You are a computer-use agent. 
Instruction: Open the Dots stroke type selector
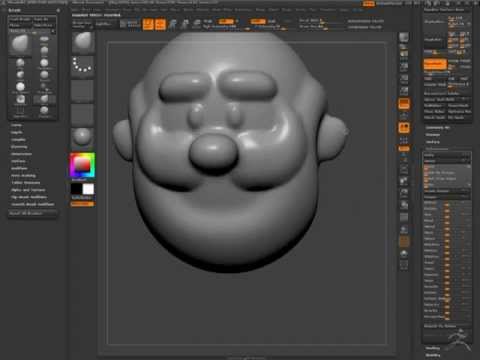coord(83,66)
